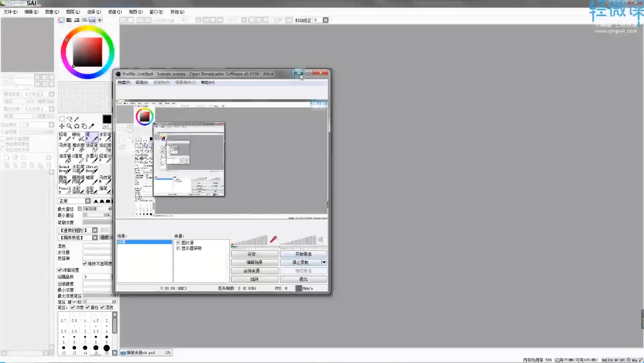Toggle 详细设置 checkbox

click(x=60, y=270)
